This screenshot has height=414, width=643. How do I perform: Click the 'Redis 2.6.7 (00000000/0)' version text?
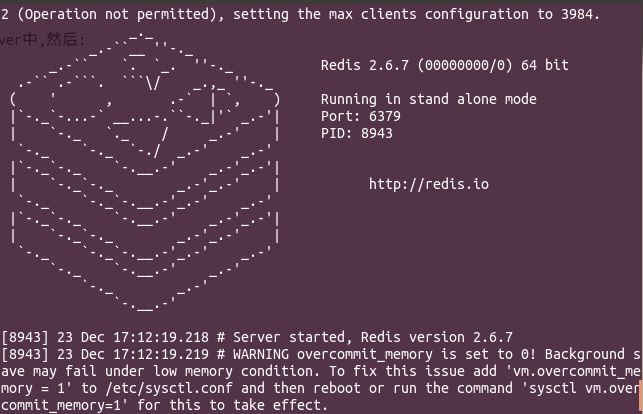coord(417,65)
